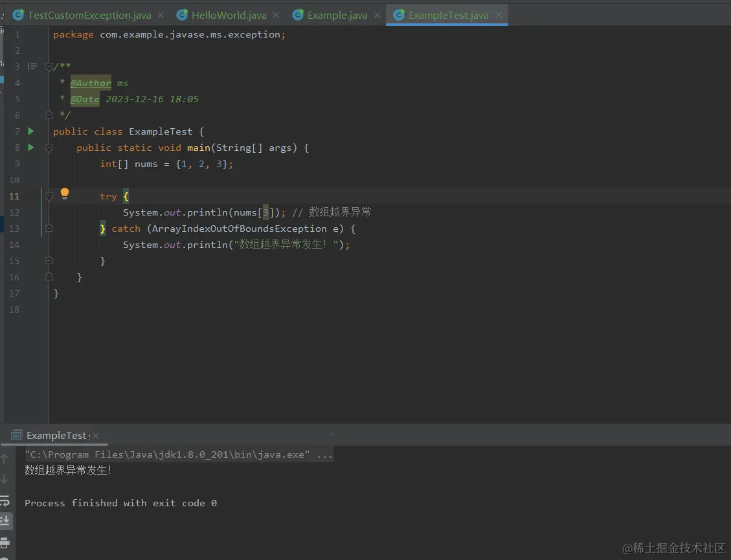Click console output 数组越界异常发生!
This screenshot has width=731, height=560.
68,470
